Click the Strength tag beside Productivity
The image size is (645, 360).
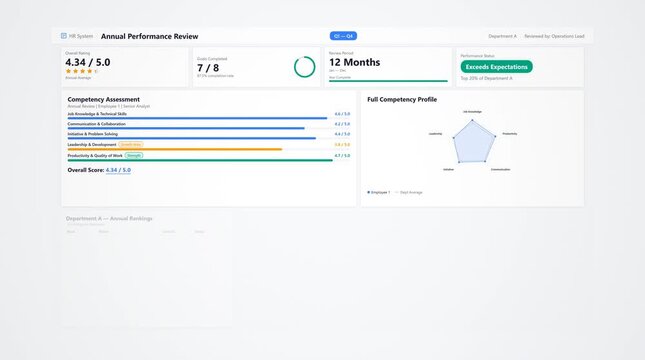pyautogui.click(x=134, y=156)
